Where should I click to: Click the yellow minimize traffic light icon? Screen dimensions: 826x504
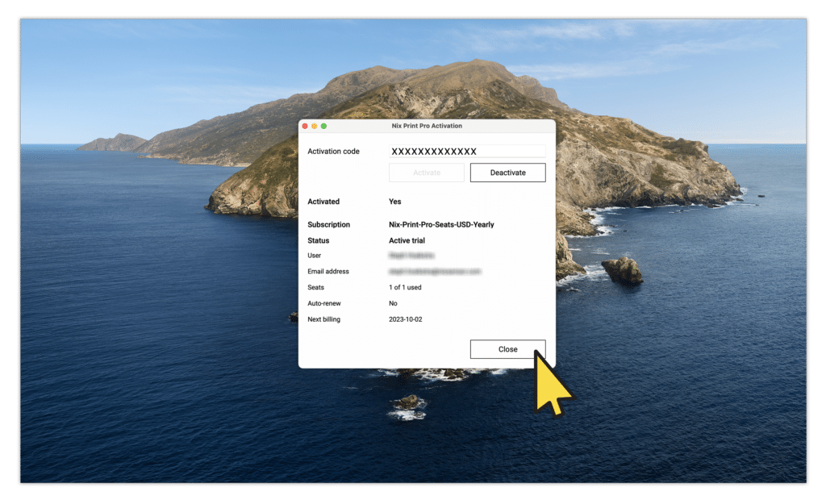click(x=315, y=126)
